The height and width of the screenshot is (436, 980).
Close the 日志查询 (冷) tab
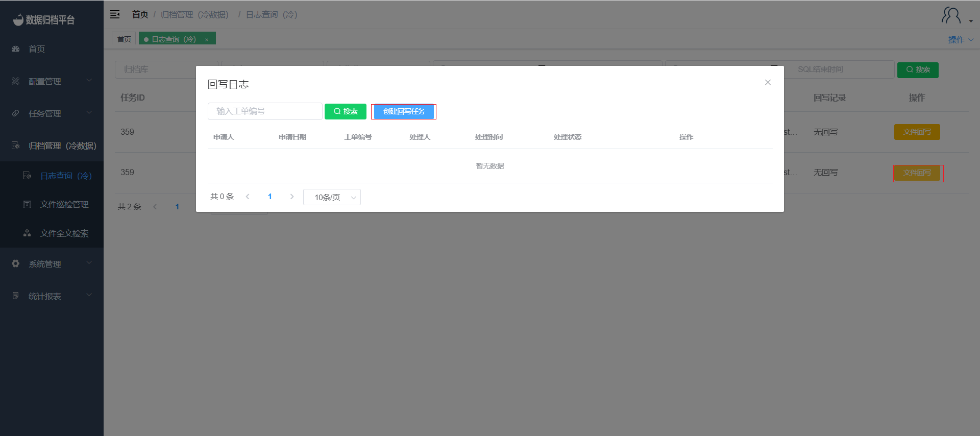coord(207,39)
